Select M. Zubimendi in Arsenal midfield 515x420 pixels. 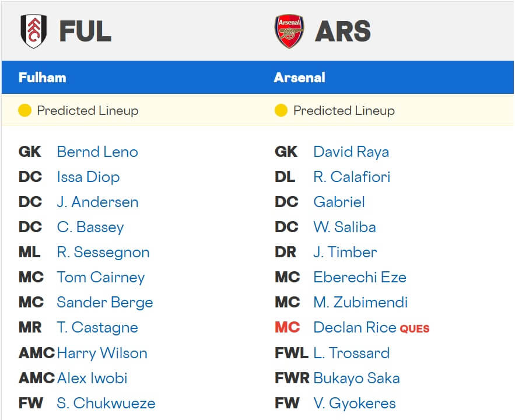tap(360, 302)
